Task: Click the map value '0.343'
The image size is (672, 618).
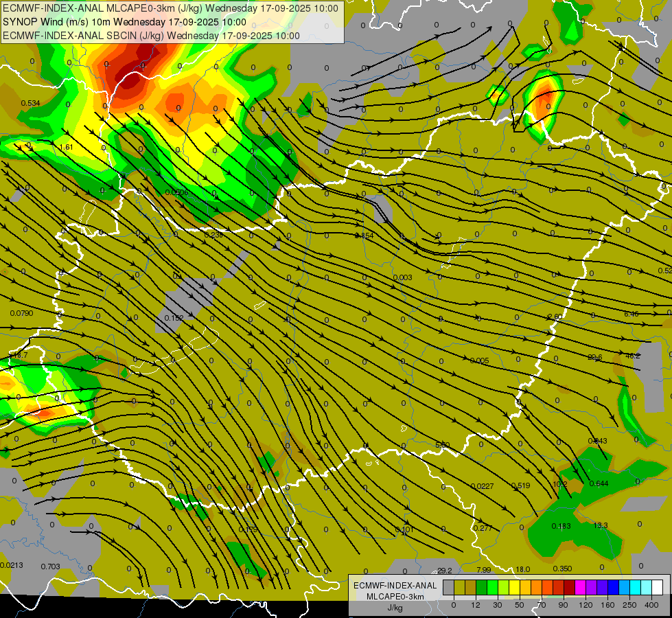Action: tap(597, 441)
